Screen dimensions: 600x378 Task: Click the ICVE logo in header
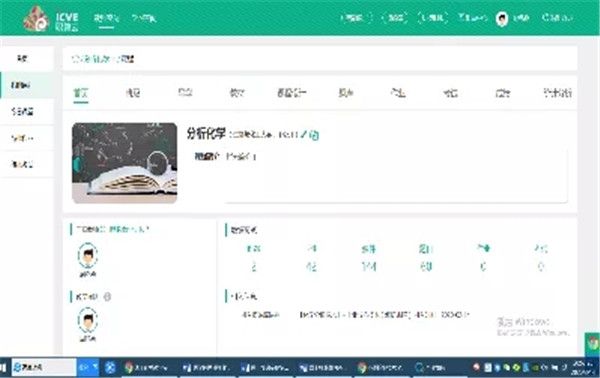[51, 18]
